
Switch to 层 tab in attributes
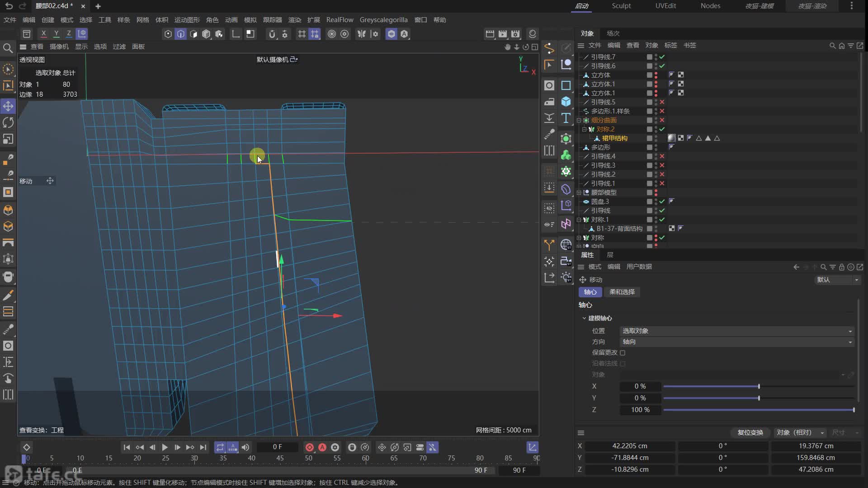[610, 255]
